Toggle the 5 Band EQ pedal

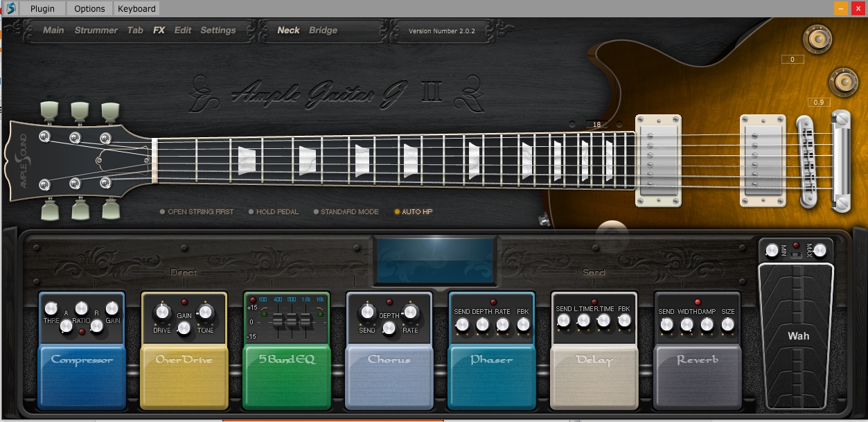tap(287, 378)
